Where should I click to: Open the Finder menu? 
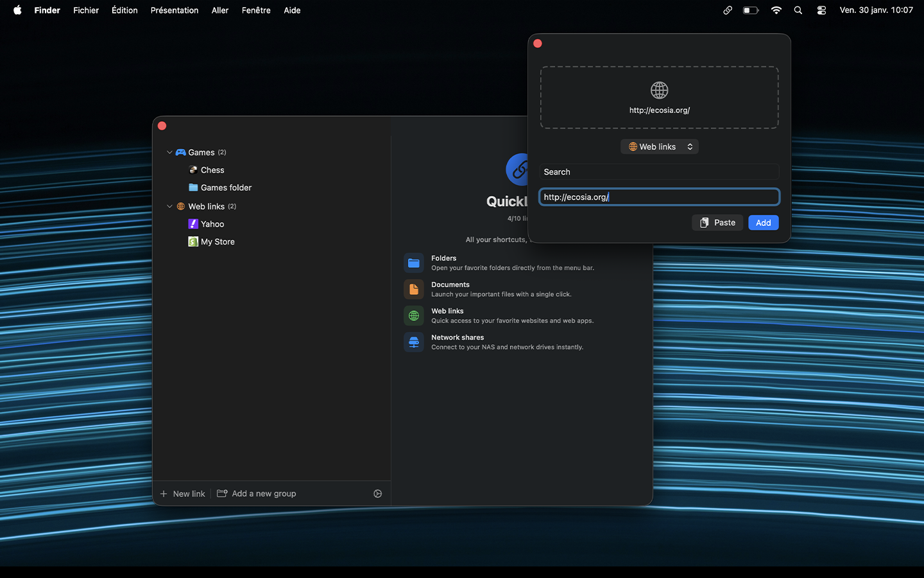pos(47,10)
